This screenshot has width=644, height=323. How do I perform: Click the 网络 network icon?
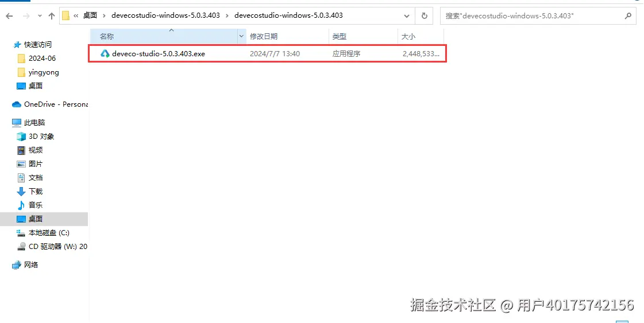(x=17, y=264)
